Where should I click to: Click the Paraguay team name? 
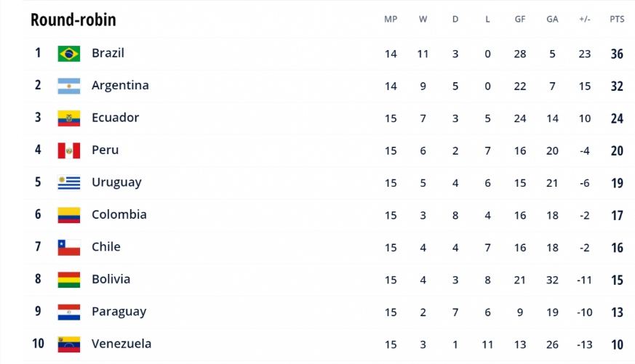[x=119, y=312]
